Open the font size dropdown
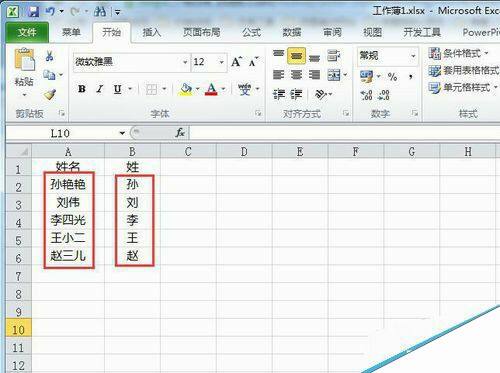 [x=221, y=62]
